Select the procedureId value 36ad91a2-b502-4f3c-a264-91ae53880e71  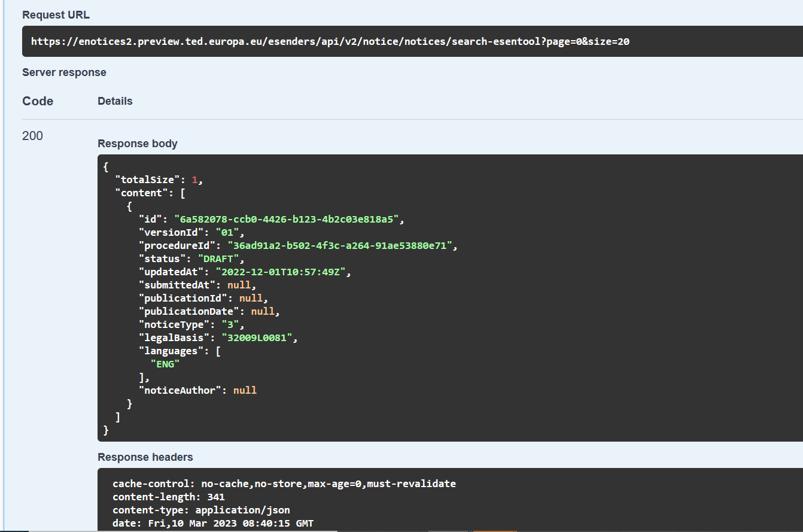pos(340,245)
